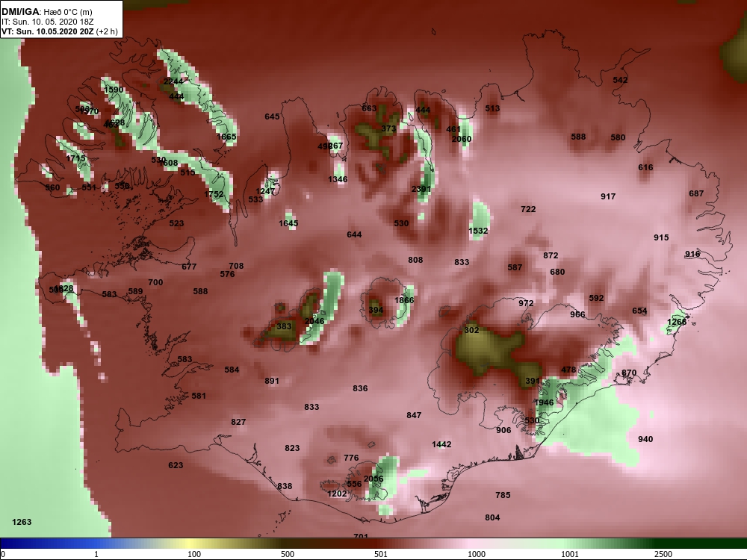Click the map value '785'
747x560 pixels.
pyautogui.click(x=503, y=496)
